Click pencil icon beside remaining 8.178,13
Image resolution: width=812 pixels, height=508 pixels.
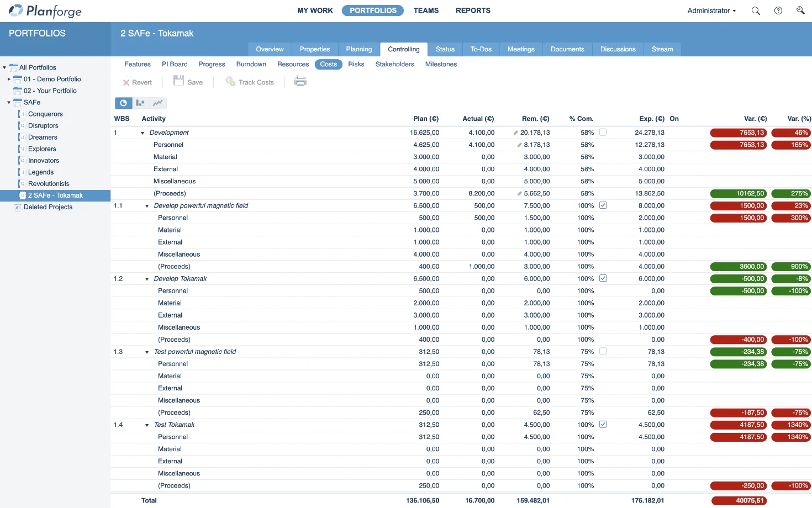pyautogui.click(x=519, y=145)
